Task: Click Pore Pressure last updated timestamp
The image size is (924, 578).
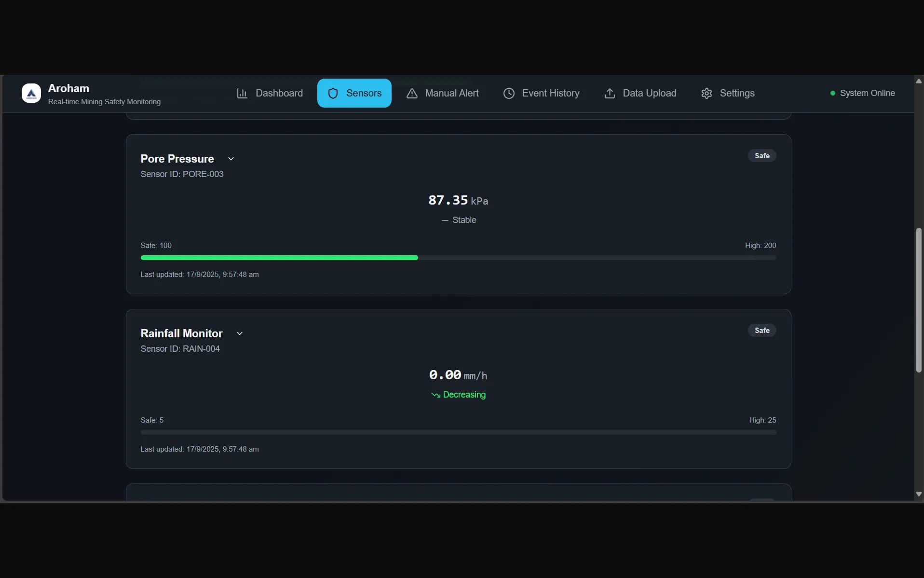Action: (200, 275)
